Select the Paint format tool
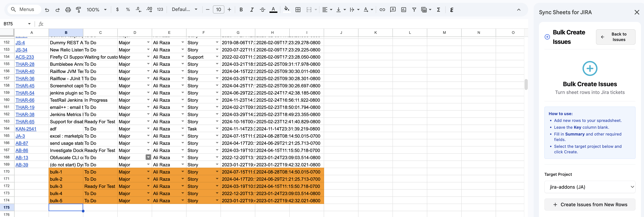 [x=78, y=9]
